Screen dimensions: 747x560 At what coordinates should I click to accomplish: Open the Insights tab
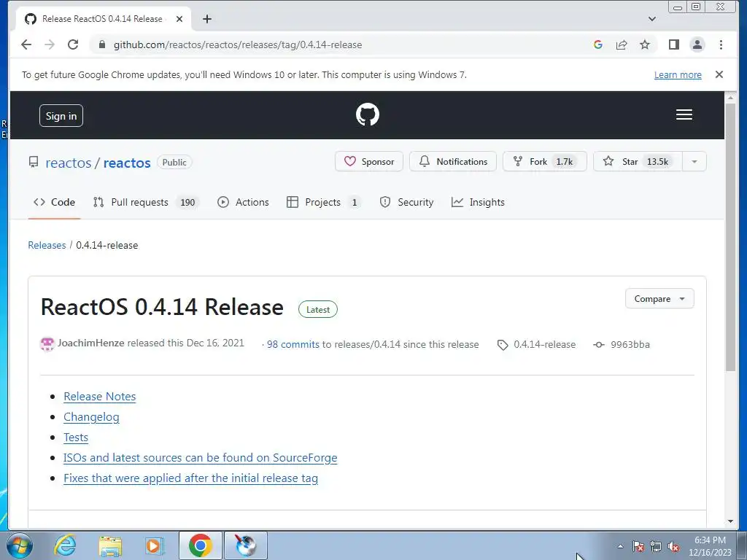[x=478, y=203]
